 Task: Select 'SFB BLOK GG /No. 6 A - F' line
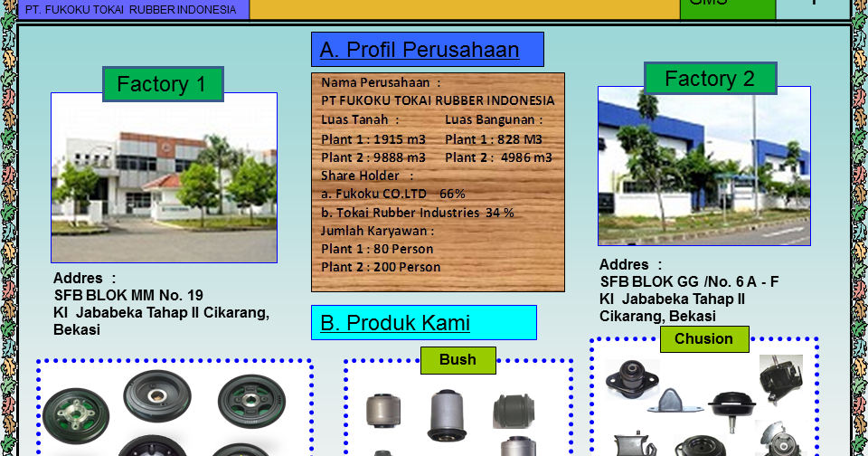tap(689, 282)
